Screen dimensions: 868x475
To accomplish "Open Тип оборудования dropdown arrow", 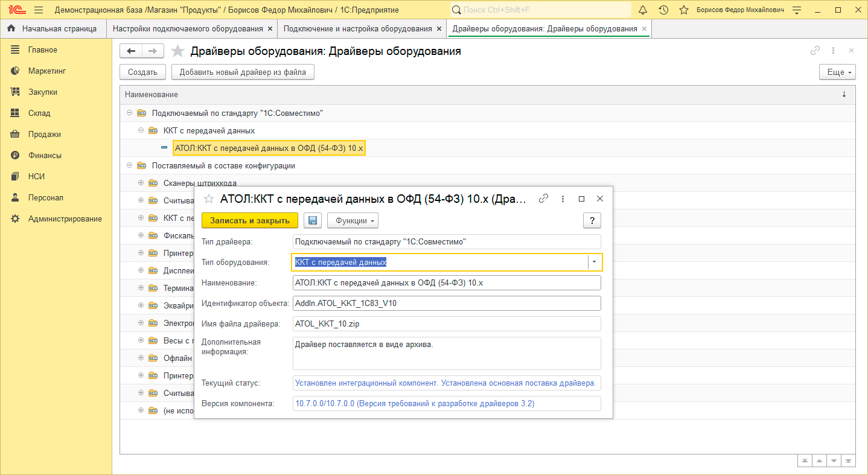I will [594, 262].
